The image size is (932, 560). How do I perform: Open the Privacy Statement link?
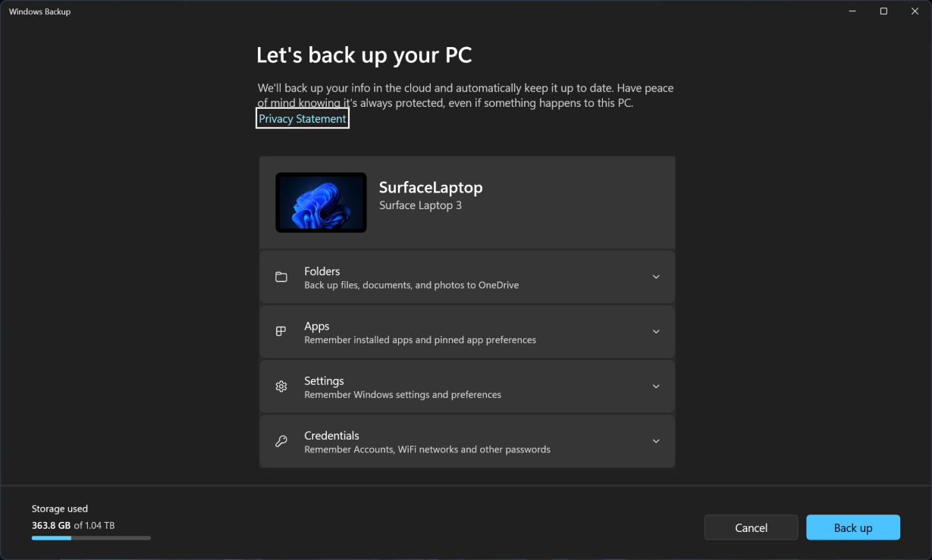302,118
